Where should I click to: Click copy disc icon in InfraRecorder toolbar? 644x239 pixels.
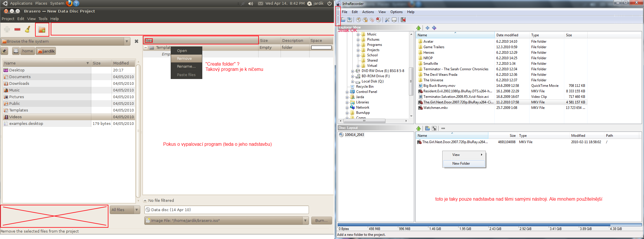coord(372,20)
